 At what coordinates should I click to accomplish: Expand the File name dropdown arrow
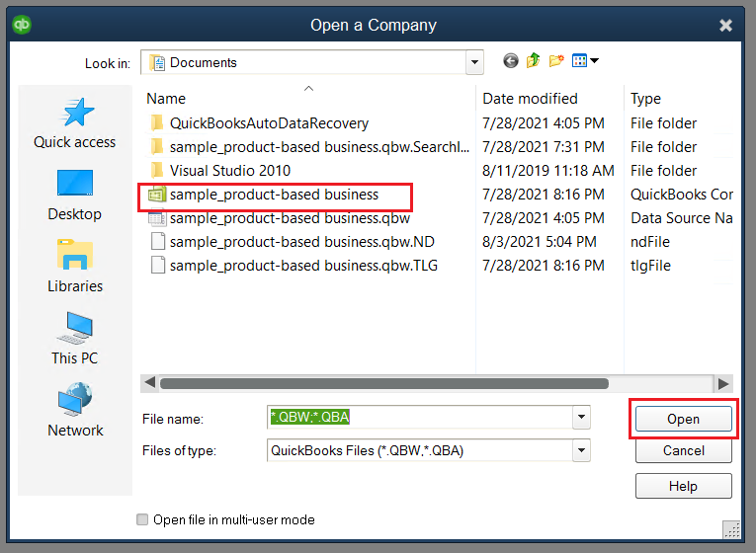point(581,418)
